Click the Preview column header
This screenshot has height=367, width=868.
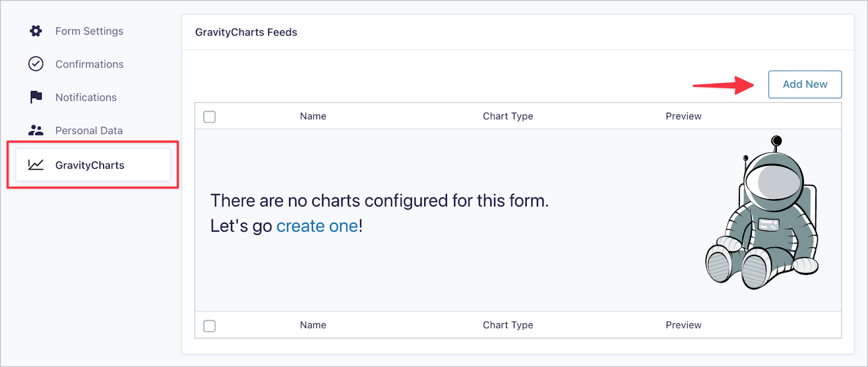point(684,117)
